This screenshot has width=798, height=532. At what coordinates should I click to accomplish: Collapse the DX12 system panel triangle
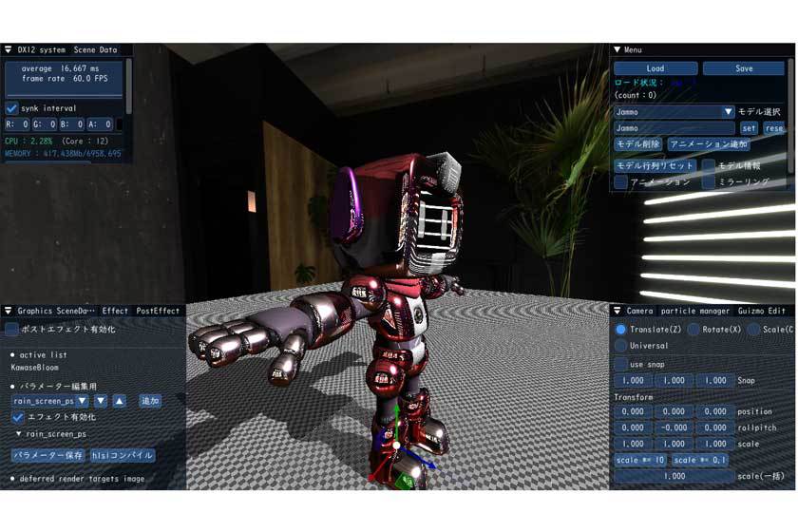click(x=8, y=49)
